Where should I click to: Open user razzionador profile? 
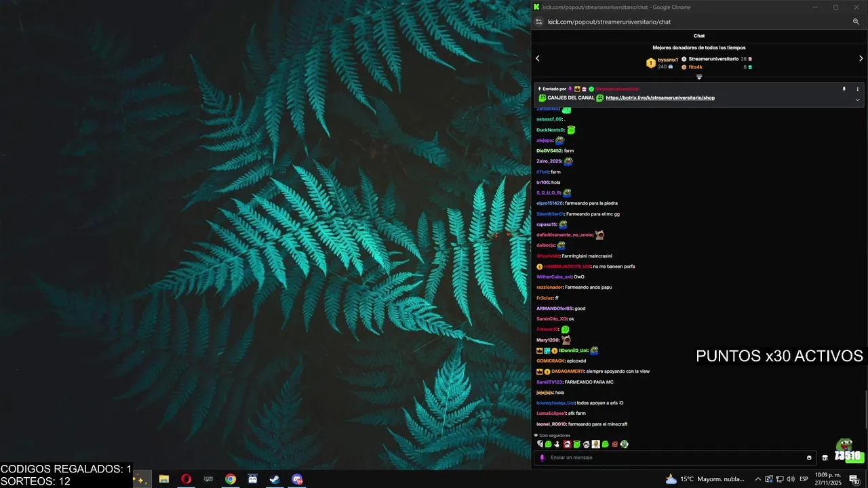coord(550,287)
